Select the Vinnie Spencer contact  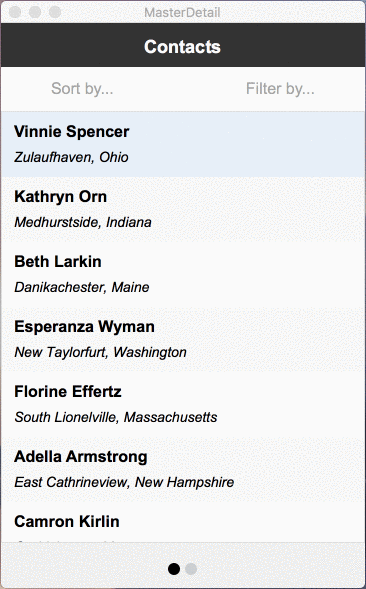click(x=183, y=144)
